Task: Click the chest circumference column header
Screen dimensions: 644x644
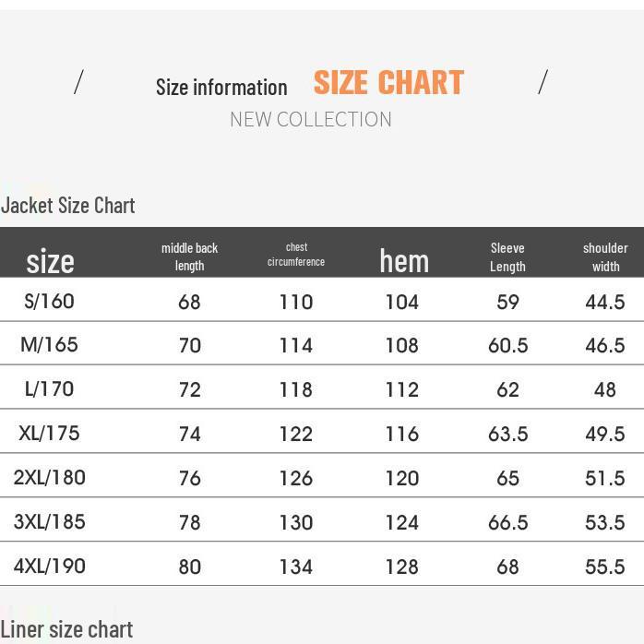Action: point(296,255)
